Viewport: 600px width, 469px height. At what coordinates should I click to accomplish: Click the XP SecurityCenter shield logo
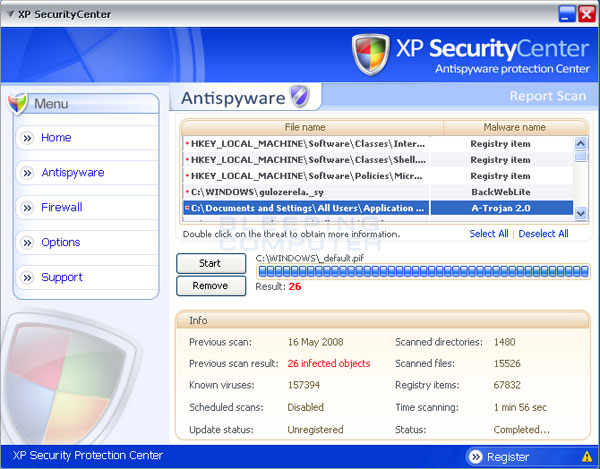click(x=370, y=54)
